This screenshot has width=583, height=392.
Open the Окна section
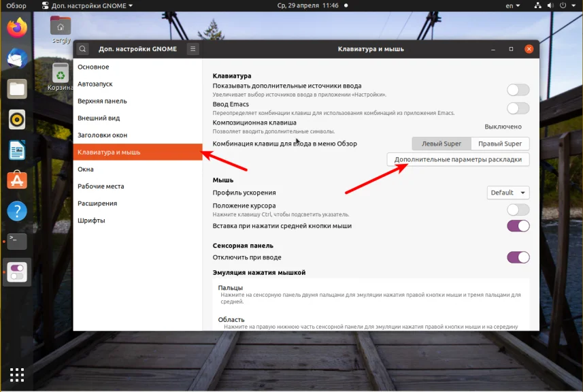point(137,169)
